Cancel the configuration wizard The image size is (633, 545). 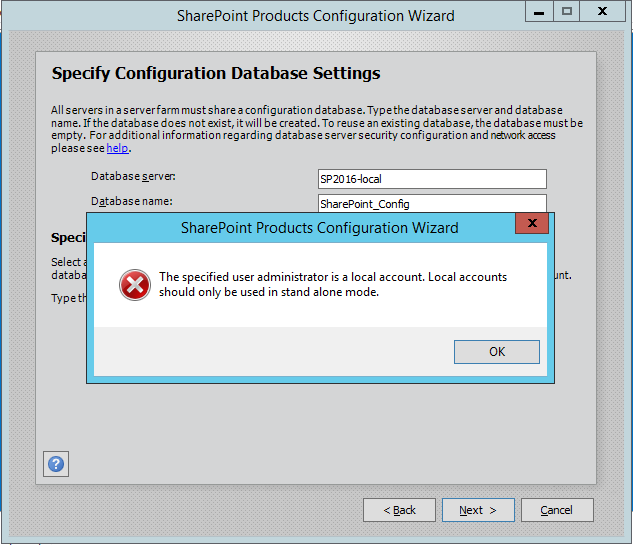[557, 510]
